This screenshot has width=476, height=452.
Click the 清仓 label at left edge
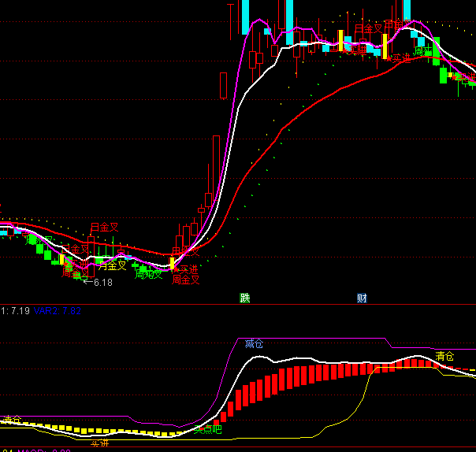[x=9, y=419]
